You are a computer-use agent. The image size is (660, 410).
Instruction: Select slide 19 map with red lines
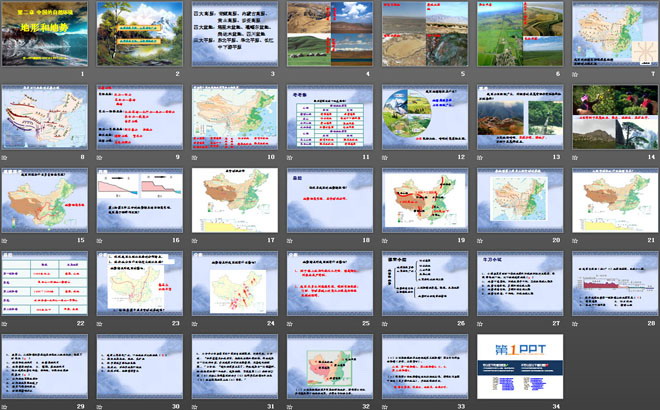(x=425, y=200)
